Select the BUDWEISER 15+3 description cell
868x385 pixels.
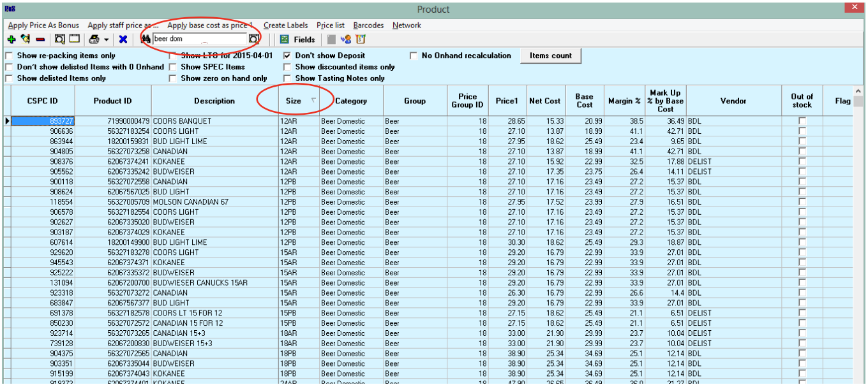[214, 344]
